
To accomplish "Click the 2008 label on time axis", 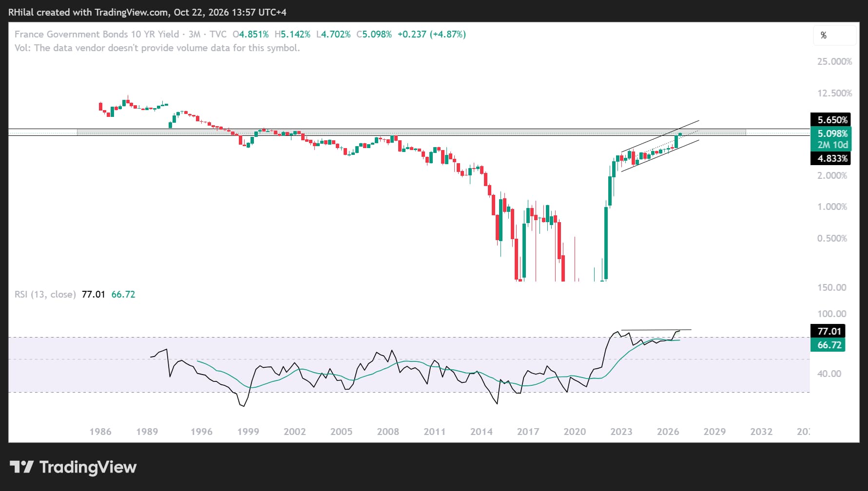I will (388, 432).
